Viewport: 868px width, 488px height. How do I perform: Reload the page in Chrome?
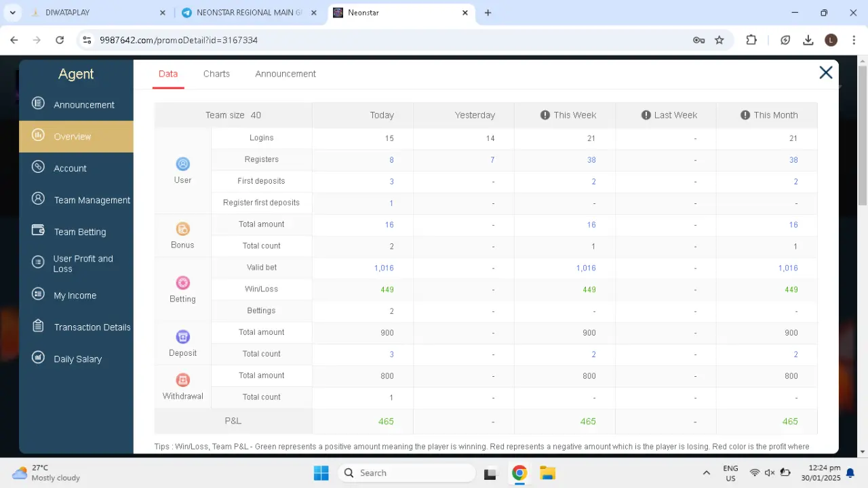coord(60,40)
